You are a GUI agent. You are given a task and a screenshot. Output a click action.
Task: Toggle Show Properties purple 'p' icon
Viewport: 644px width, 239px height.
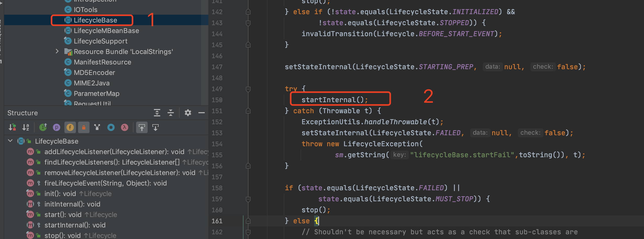[57, 128]
